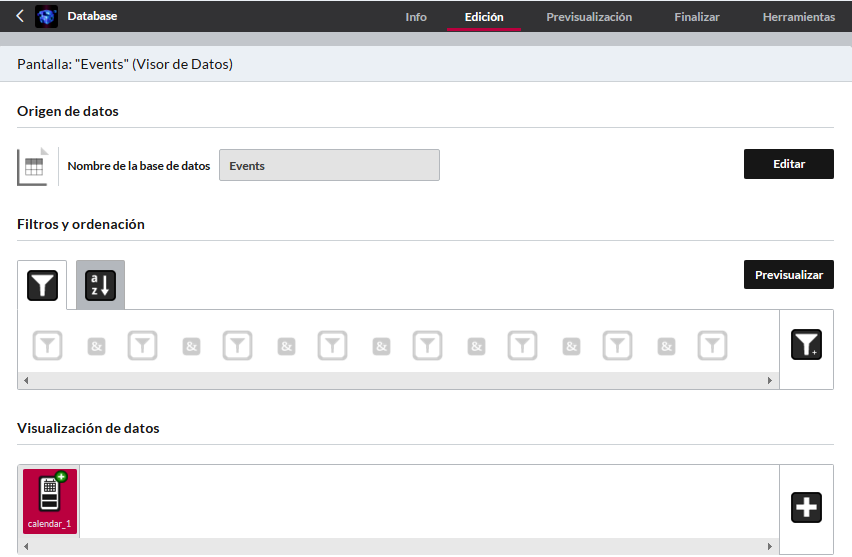Select the Edición tab
852x557 pixels.
[484, 17]
